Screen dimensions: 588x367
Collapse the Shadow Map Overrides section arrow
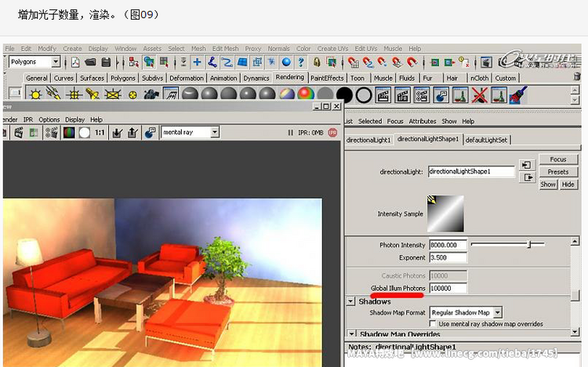click(x=352, y=333)
